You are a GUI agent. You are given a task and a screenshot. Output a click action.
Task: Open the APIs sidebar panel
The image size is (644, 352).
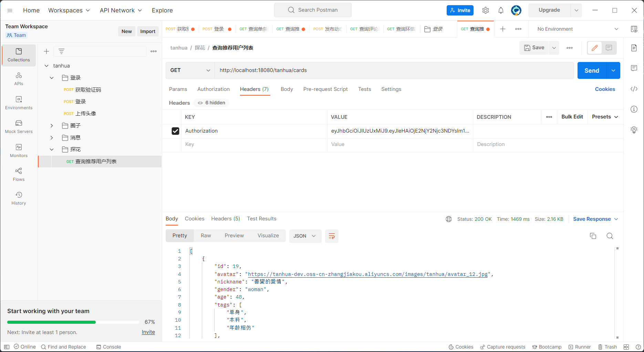(x=19, y=79)
